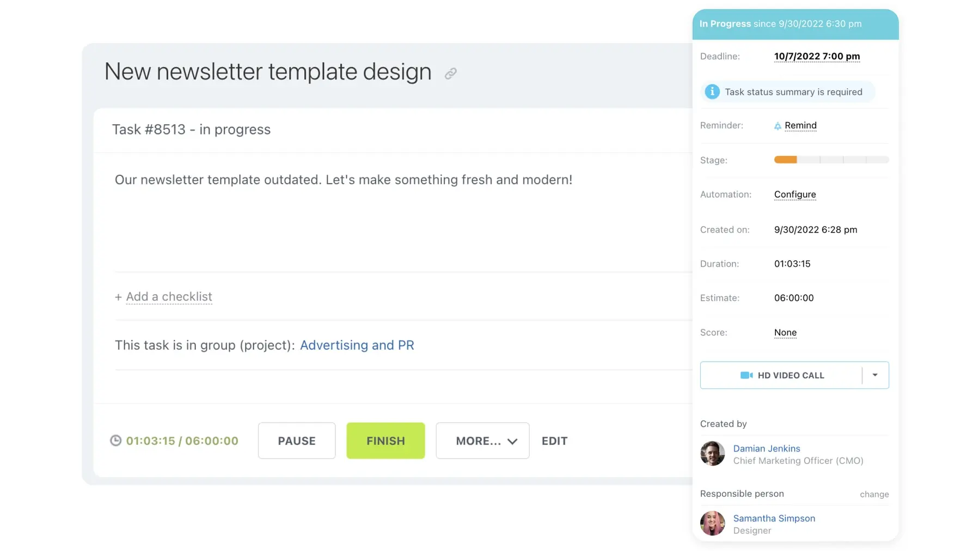Open Advertising and PR project link
This screenshot has width=980, height=555.
pyautogui.click(x=357, y=345)
